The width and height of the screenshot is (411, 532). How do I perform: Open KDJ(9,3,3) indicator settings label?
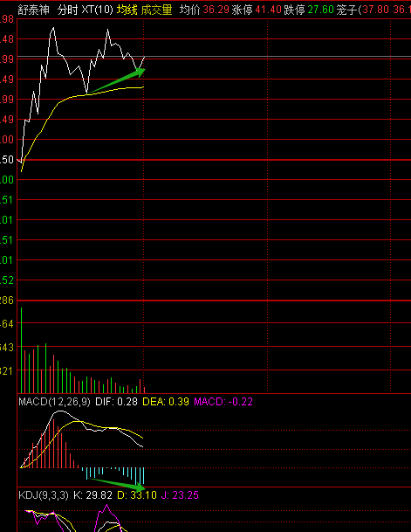(x=44, y=495)
